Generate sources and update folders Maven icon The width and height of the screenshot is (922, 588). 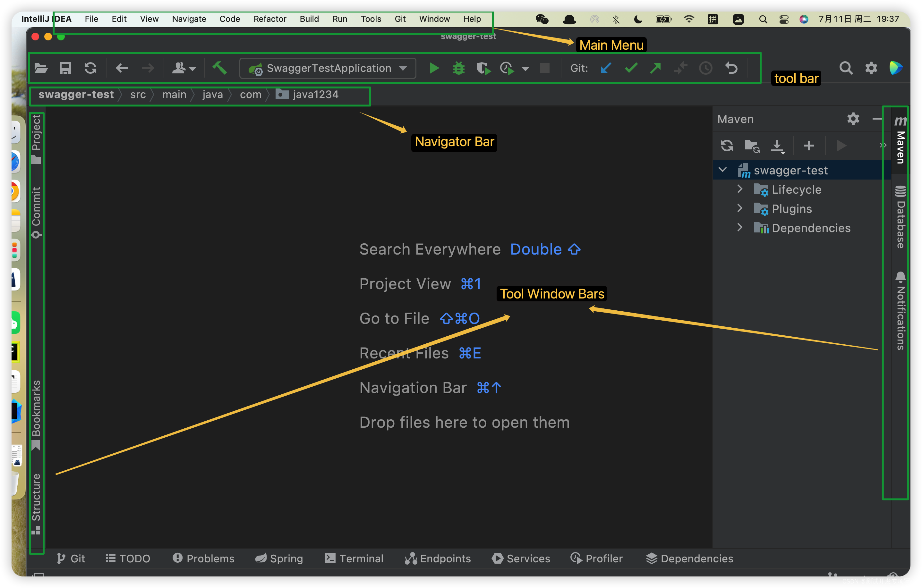tap(752, 146)
